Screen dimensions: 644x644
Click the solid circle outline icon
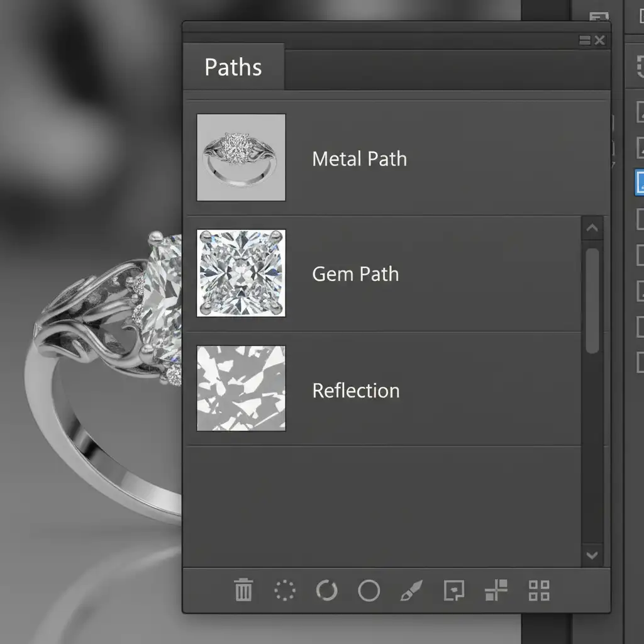(x=369, y=591)
